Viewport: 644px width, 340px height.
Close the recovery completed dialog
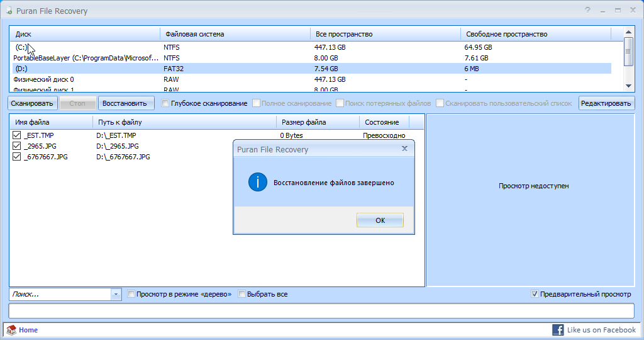(404, 149)
